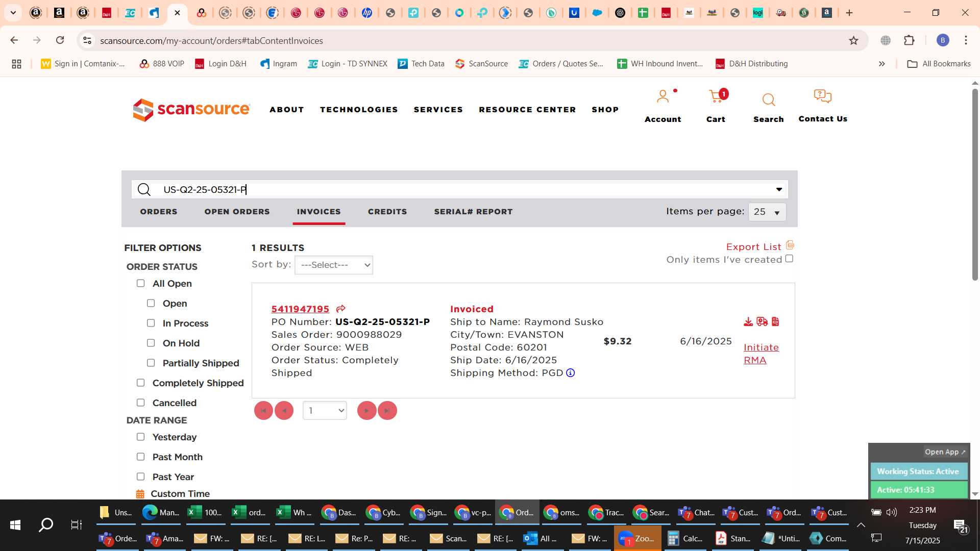Open Login D&H bookmark

pos(220,64)
